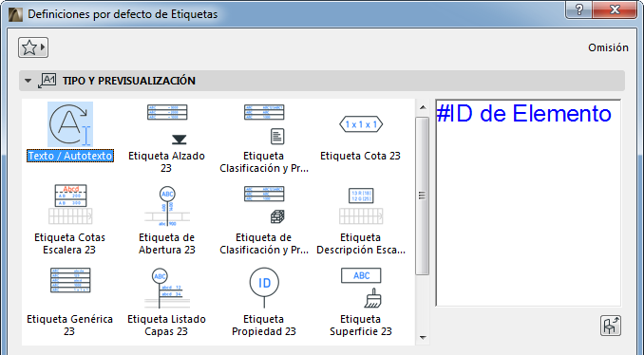Open the Favorites star button
Image resolution: width=644 pixels, height=355 pixels.
pyautogui.click(x=33, y=47)
